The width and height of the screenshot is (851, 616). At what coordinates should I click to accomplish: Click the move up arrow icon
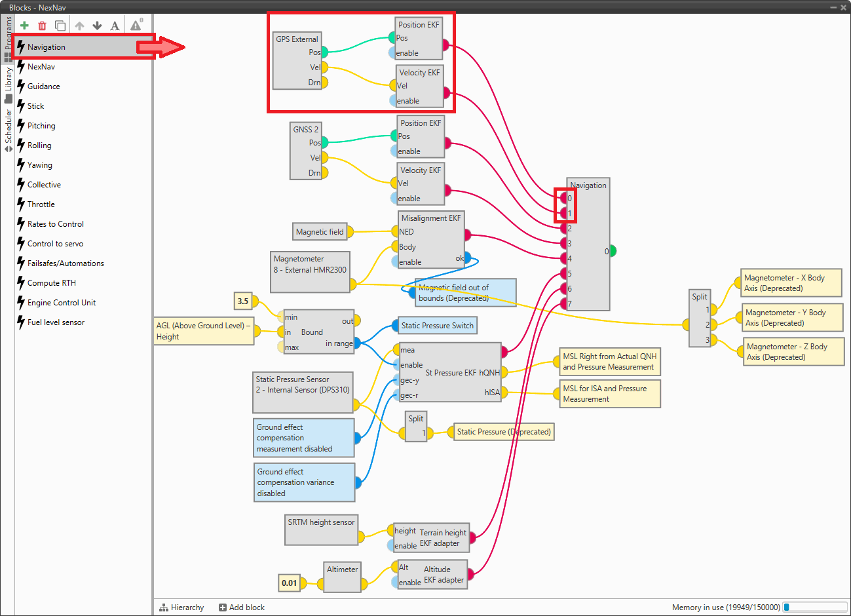(79, 26)
